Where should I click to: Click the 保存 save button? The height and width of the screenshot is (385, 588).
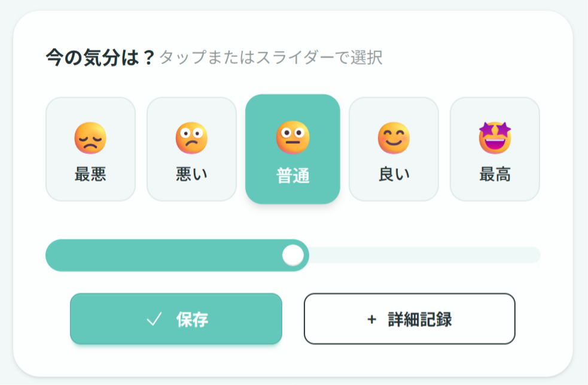[x=176, y=319]
